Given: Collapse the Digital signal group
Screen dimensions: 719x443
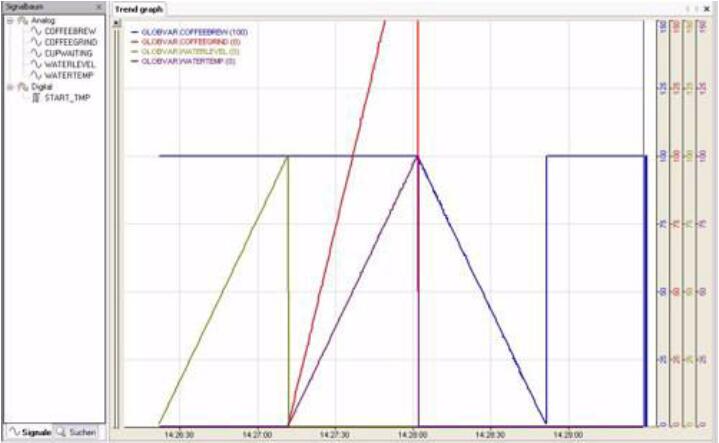Looking at the screenshot, I should 10,87.
